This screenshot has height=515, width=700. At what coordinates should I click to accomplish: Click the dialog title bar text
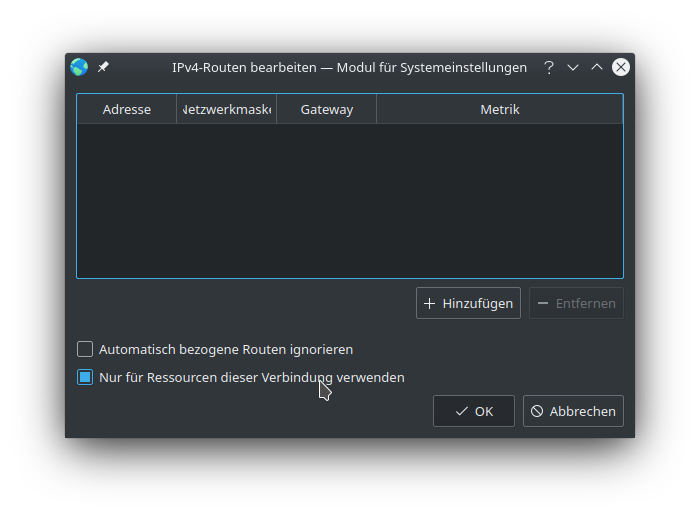tap(349, 67)
